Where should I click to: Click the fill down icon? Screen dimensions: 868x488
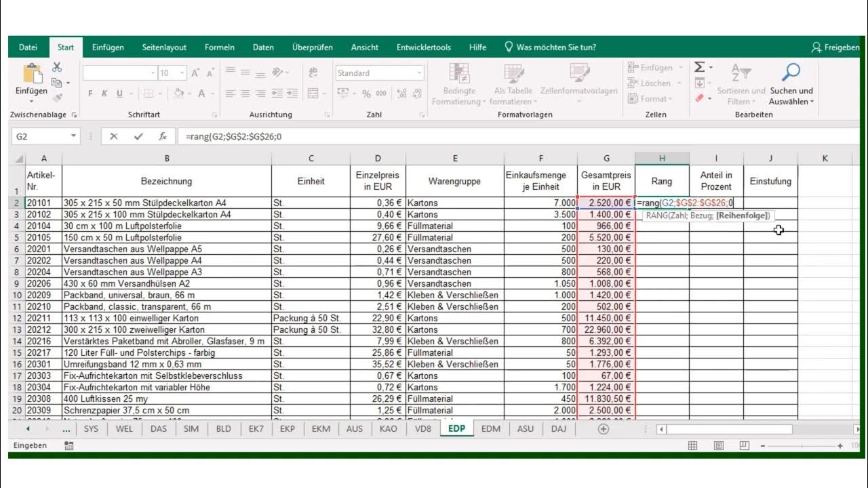point(699,83)
